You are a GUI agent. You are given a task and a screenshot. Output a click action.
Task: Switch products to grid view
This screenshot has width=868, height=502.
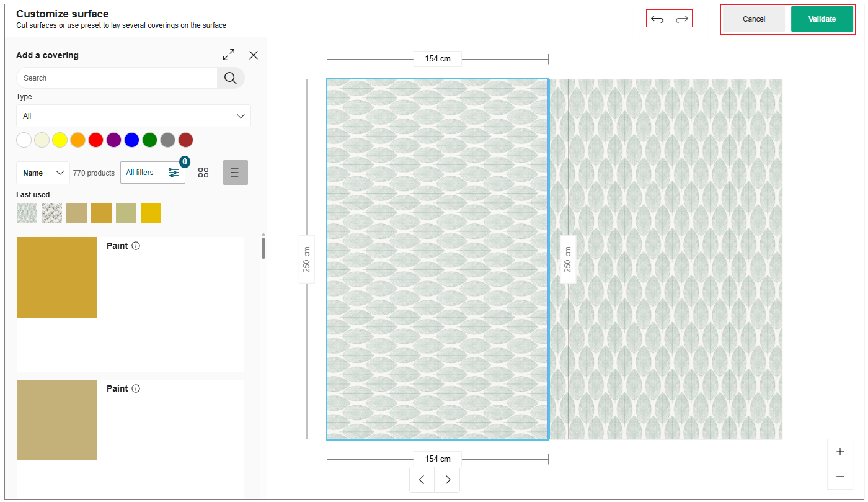[203, 173]
